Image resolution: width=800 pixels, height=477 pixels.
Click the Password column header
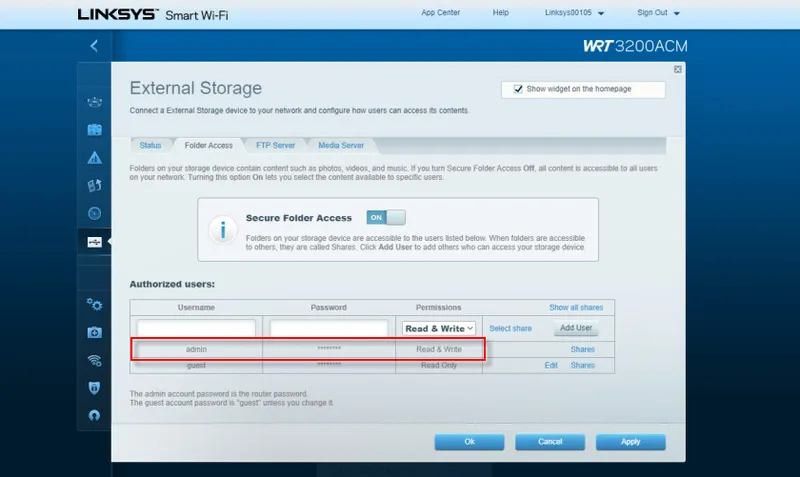click(x=329, y=308)
